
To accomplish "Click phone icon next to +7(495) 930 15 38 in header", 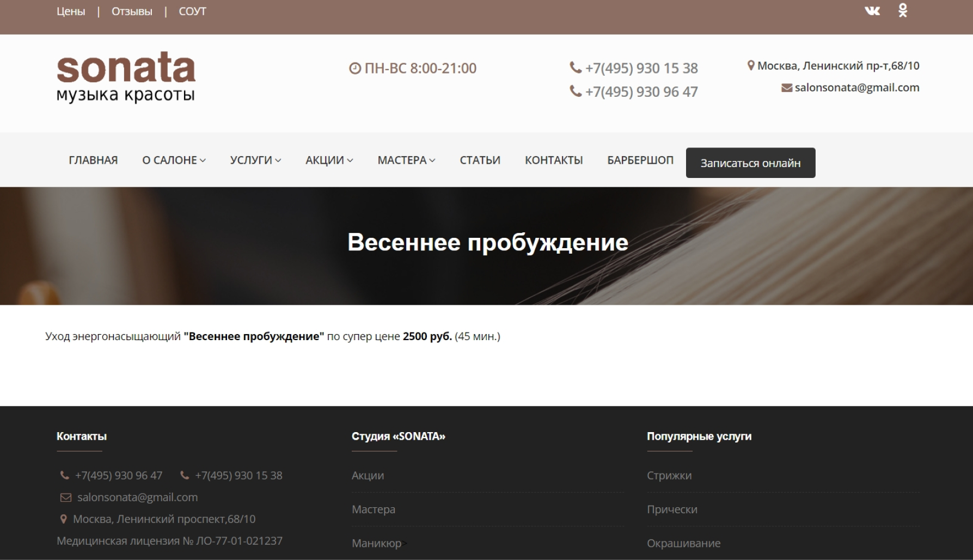I will 576,67.
